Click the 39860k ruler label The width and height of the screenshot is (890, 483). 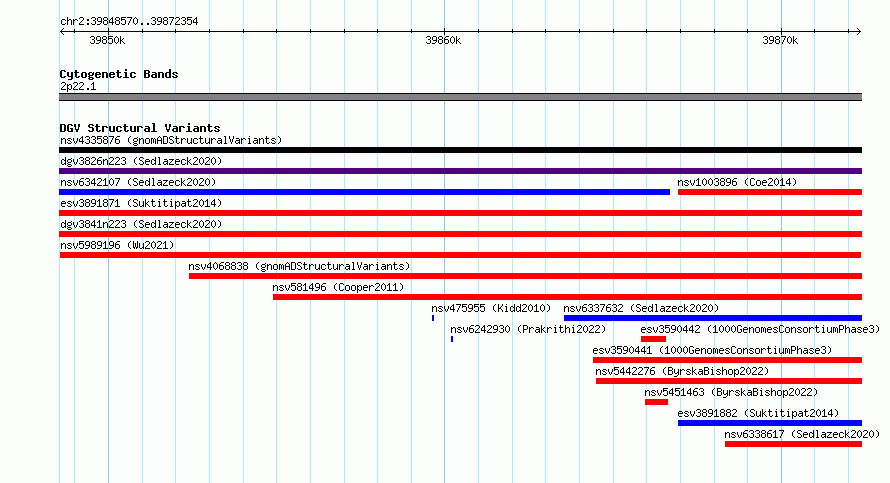[443, 40]
